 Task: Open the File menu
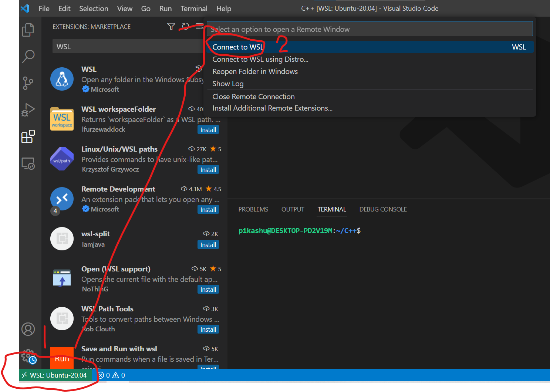click(x=44, y=9)
